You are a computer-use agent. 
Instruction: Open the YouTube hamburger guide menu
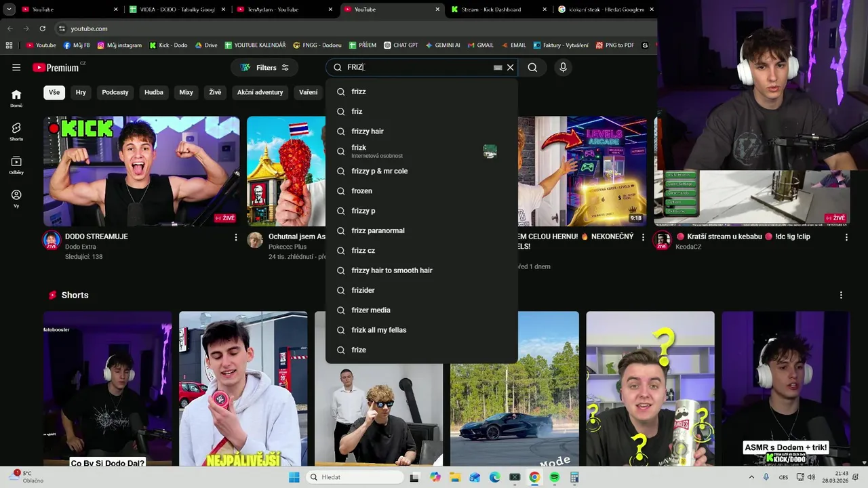tap(16, 67)
